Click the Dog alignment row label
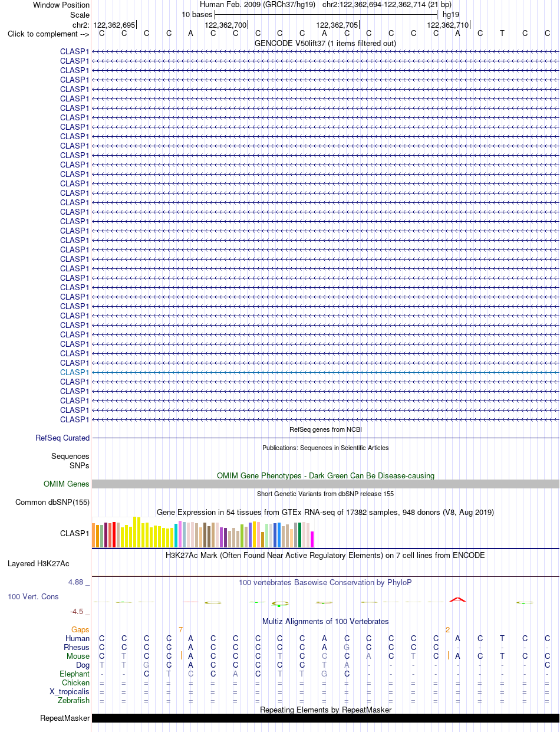This screenshot has width=560, height=732. point(83,665)
